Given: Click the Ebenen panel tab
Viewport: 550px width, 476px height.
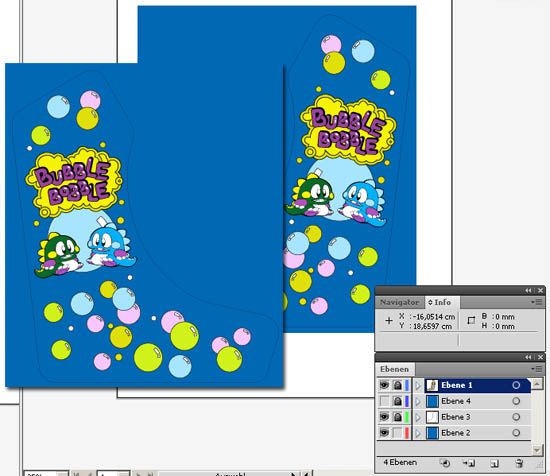Looking at the screenshot, I should (x=395, y=369).
